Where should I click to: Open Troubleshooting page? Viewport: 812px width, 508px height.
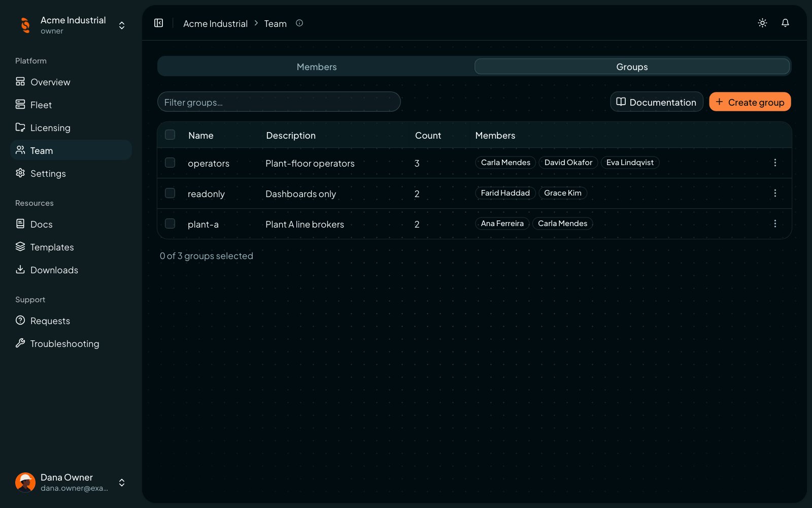pos(71,343)
